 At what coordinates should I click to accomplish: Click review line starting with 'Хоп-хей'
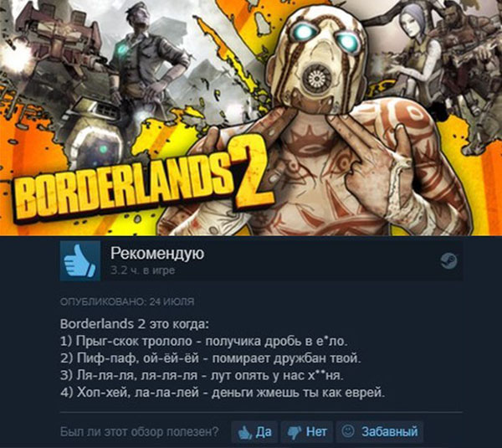(223, 392)
